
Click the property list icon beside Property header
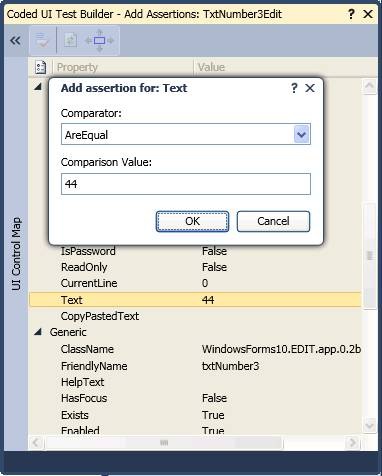pyautogui.click(x=41, y=67)
